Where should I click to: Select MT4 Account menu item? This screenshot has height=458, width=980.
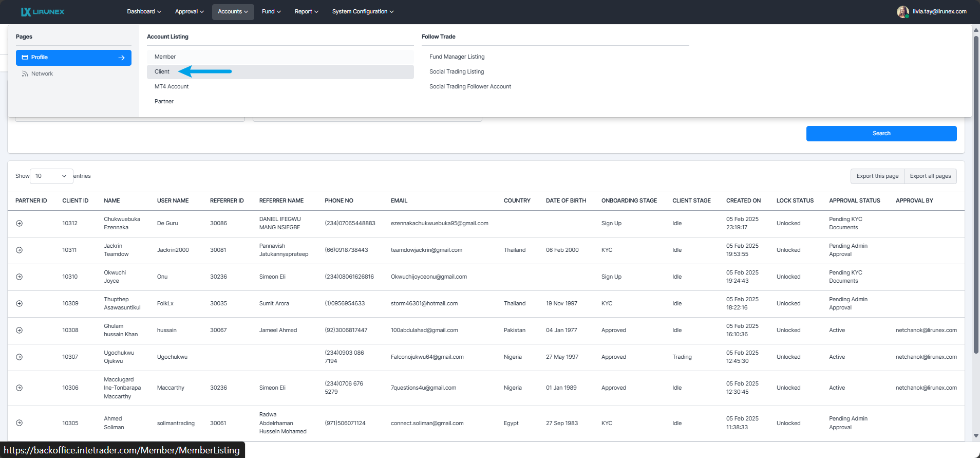click(x=172, y=87)
